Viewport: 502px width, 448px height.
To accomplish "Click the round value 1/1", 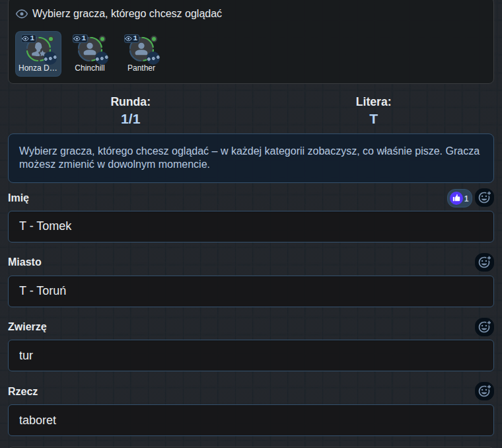I will [131, 119].
